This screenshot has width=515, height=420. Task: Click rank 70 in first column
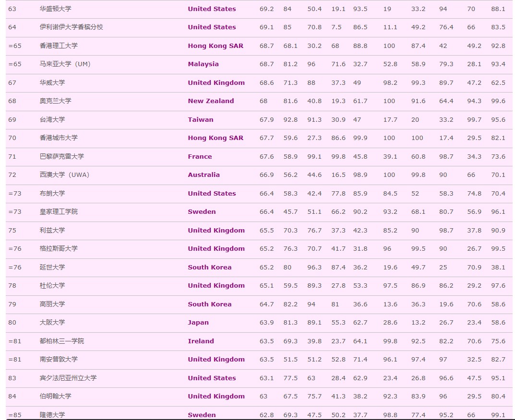click(x=12, y=138)
